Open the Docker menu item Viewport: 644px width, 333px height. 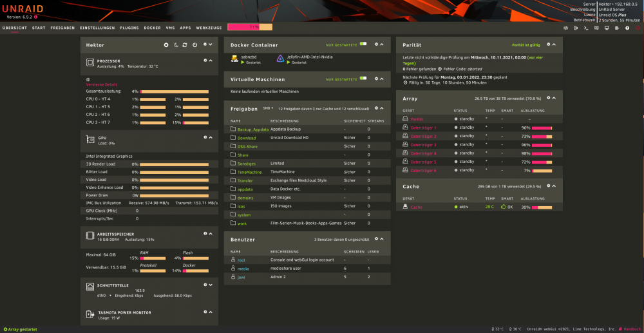click(153, 28)
